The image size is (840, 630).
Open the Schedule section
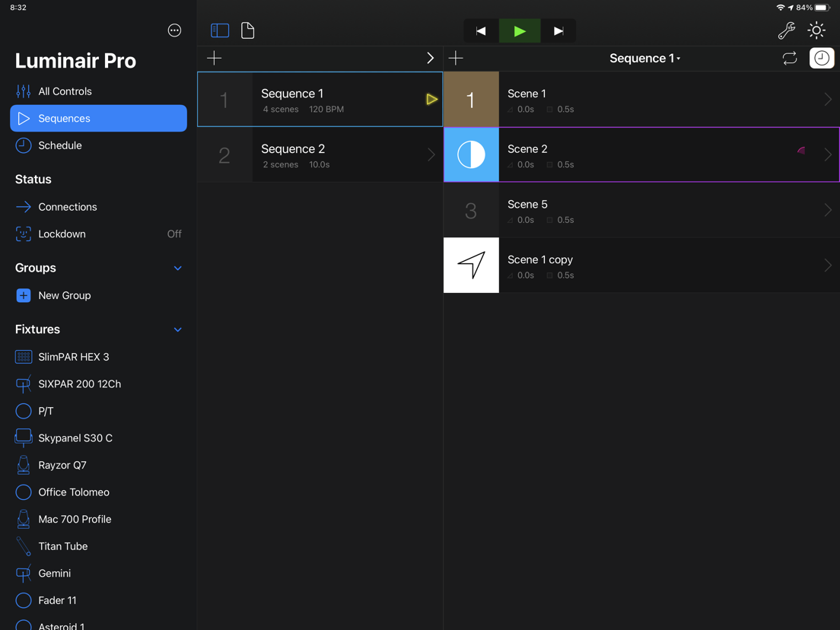[99, 145]
